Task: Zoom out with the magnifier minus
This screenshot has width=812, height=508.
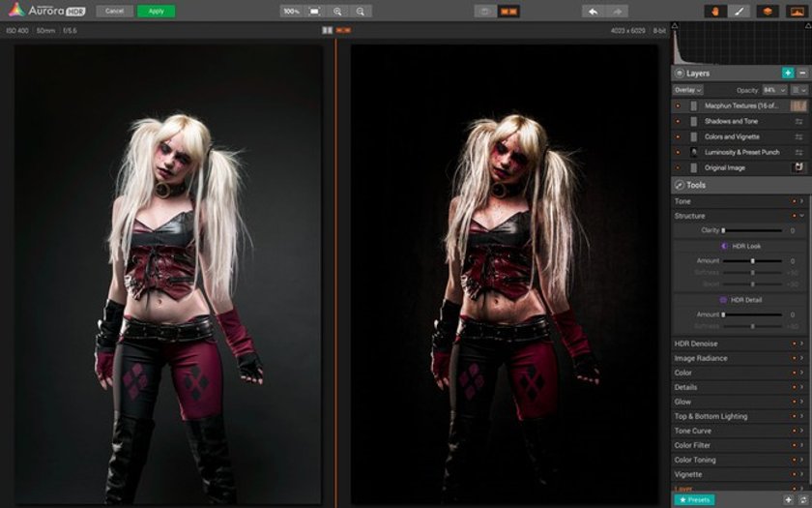Action: [x=361, y=11]
